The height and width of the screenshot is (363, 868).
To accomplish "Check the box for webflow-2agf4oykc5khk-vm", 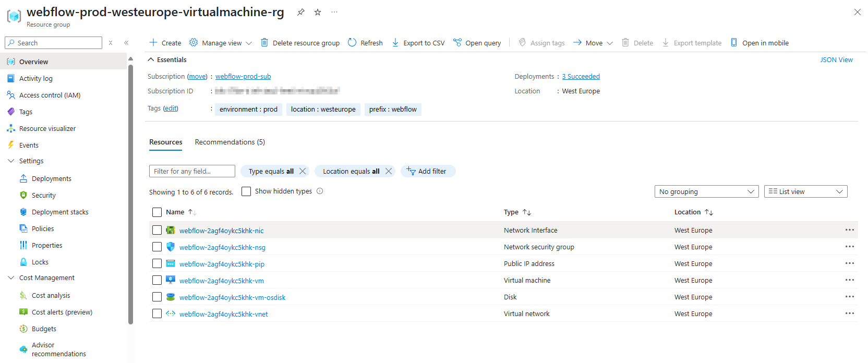I will [x=157, y=280].
